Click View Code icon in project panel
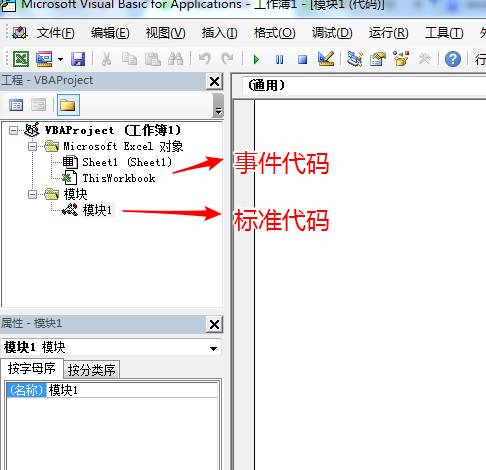Viewport: 486px width, 470px height. point(16,105)
